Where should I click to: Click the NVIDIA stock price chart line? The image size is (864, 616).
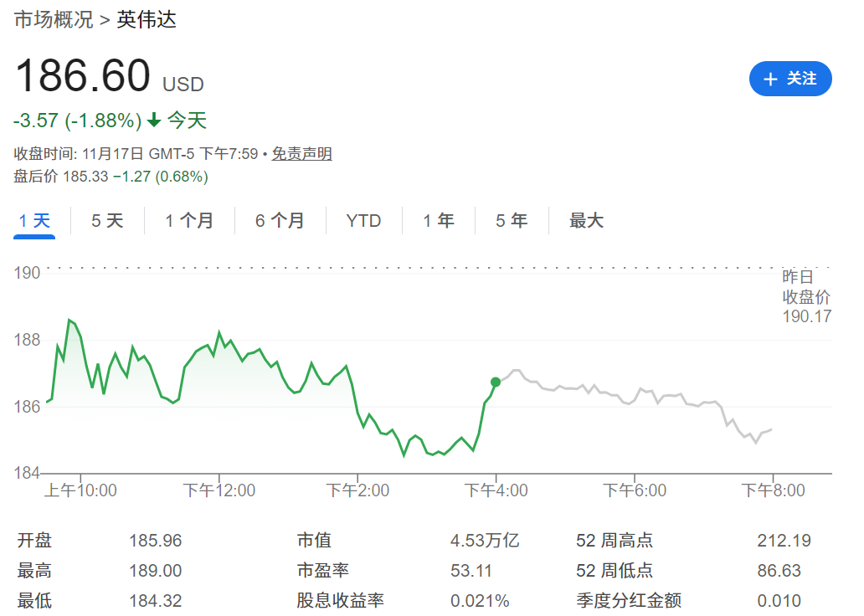point(251,352)
